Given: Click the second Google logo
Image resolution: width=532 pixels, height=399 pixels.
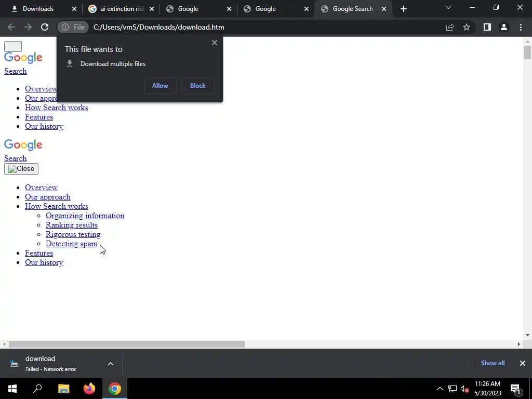Looking at the screenshot, I should pos(23,145).
